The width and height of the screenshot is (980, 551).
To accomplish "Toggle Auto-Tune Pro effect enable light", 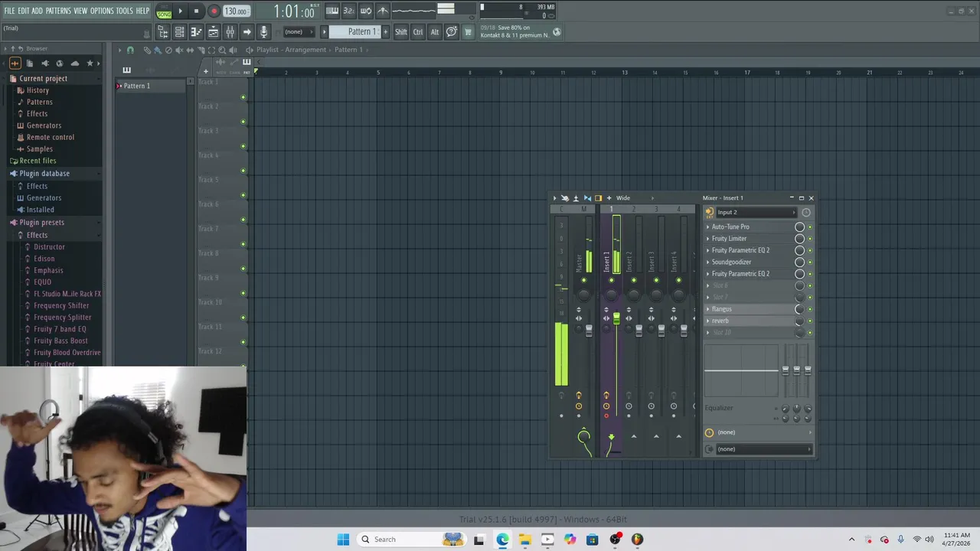I will click(809, 227).
